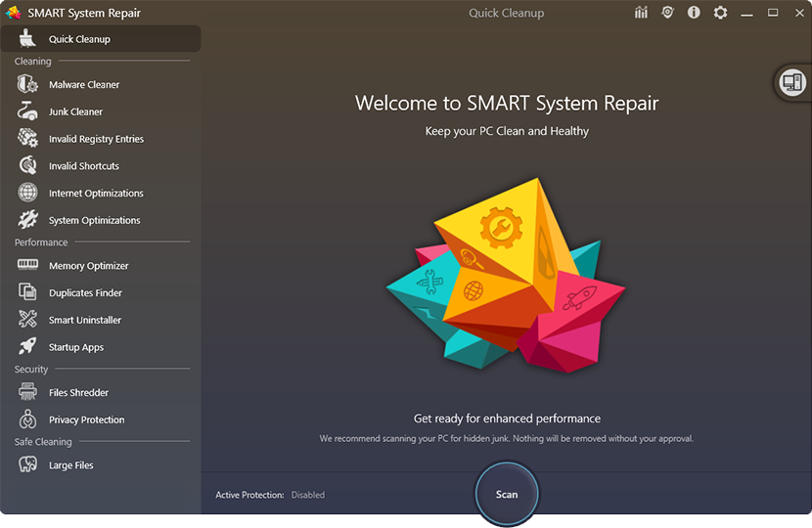The image size is (812, 528).
Task: Select Memory Optimizer label
Action: click(x=89, y=266)
